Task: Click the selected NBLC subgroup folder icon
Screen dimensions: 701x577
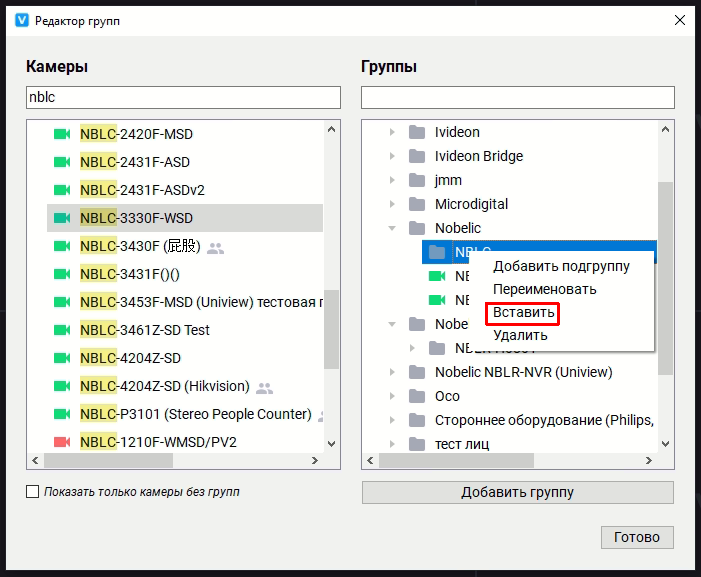Action: [437, 252]
